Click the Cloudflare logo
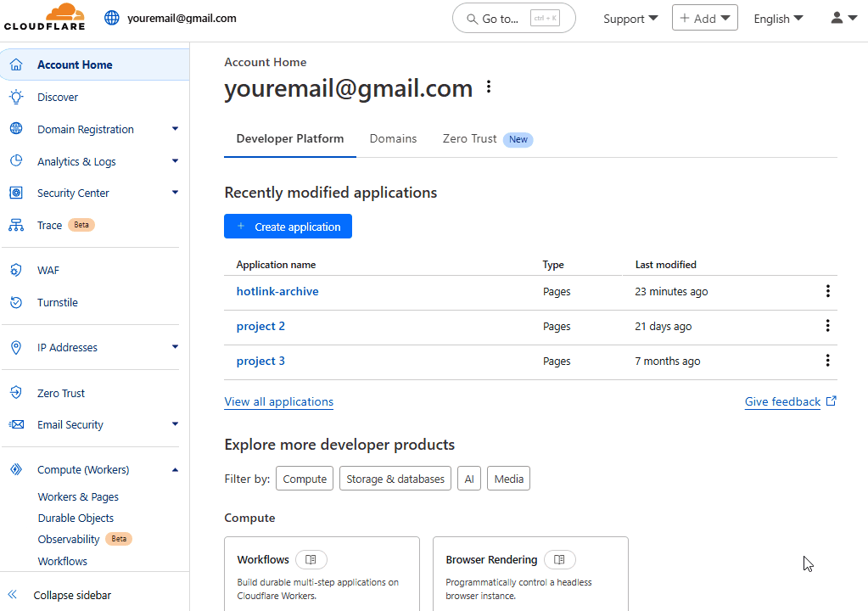Screen dimensions: 868x611 pyautogui.click(x=44, y=18)
